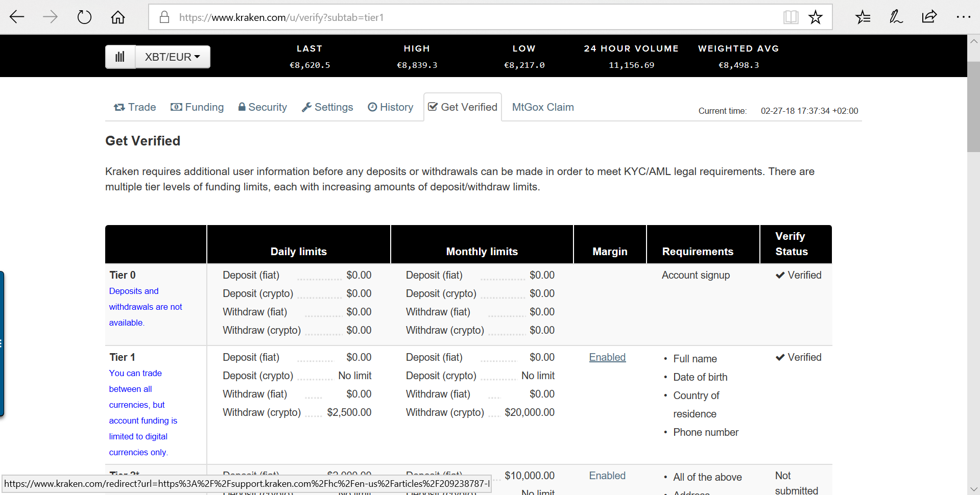
Task: Click the page scrollbar thumb
Action: 973,106
